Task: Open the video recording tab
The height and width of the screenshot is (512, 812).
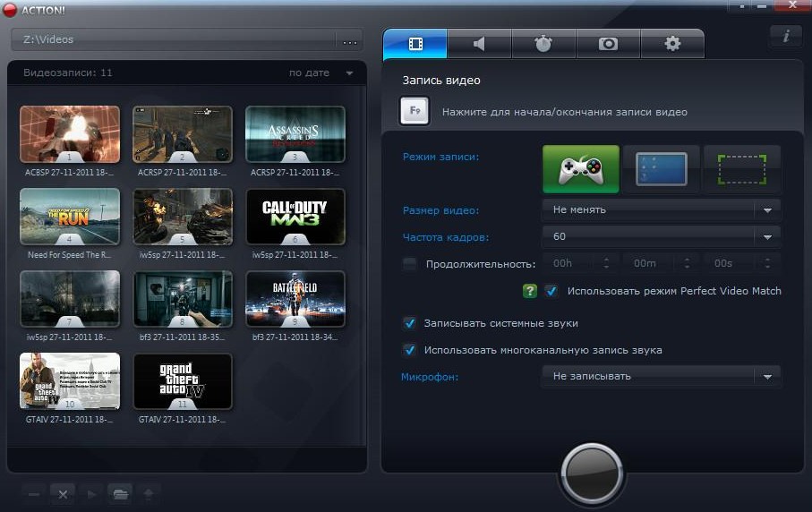Action: (x=415, y=44)
